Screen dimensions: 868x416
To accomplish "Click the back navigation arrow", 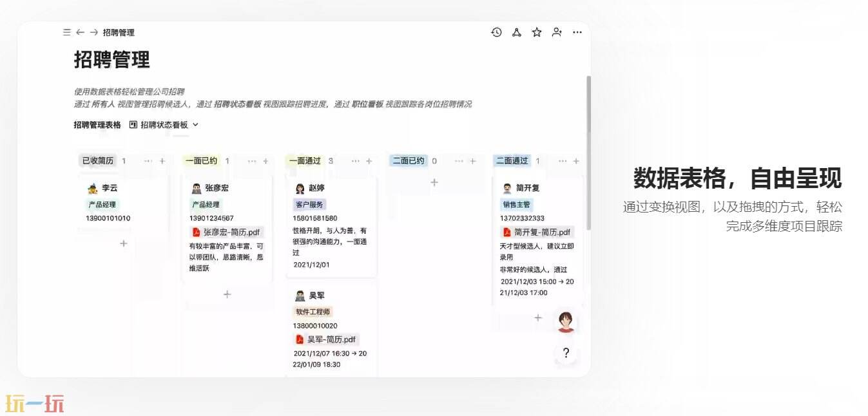I will click(80, 32).
